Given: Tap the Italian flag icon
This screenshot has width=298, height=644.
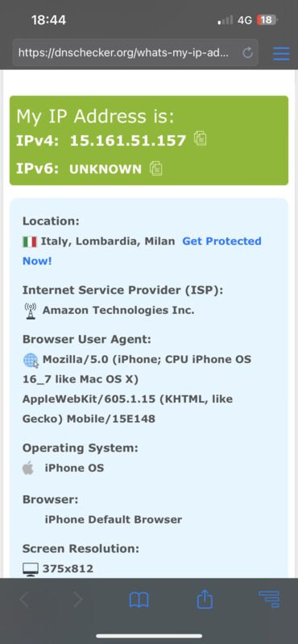Looking at the screenshot, I should click(x=30, y=242).
